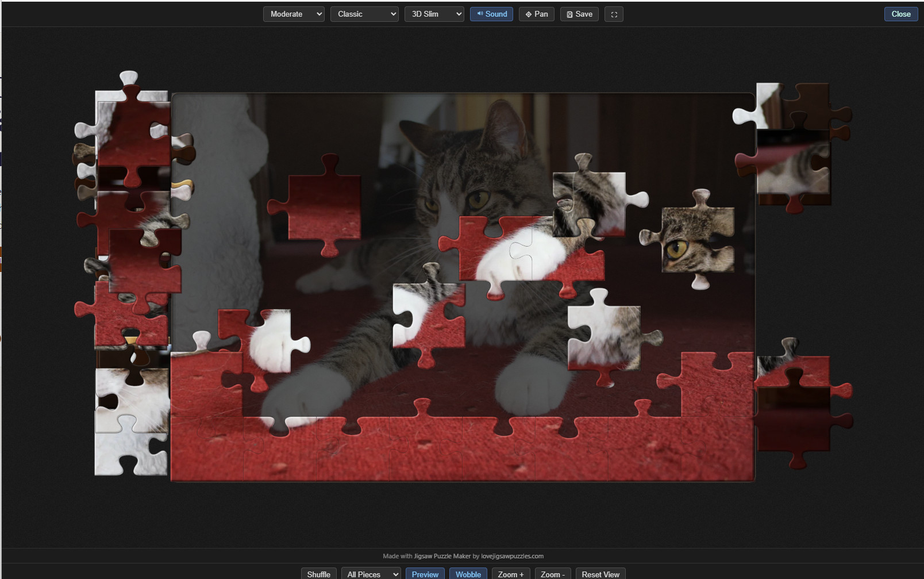Toggle the Sound button

[491, 14]
